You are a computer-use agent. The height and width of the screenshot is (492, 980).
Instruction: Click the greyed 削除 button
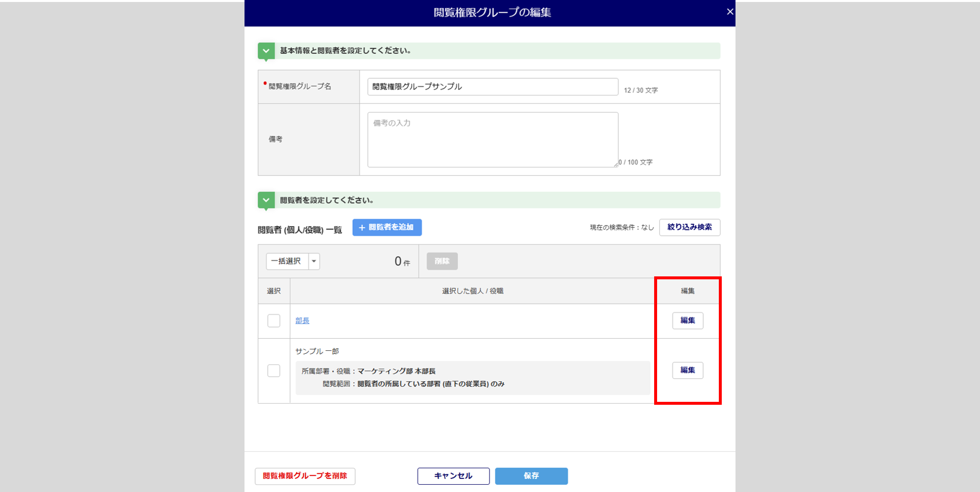coord(442,261)
